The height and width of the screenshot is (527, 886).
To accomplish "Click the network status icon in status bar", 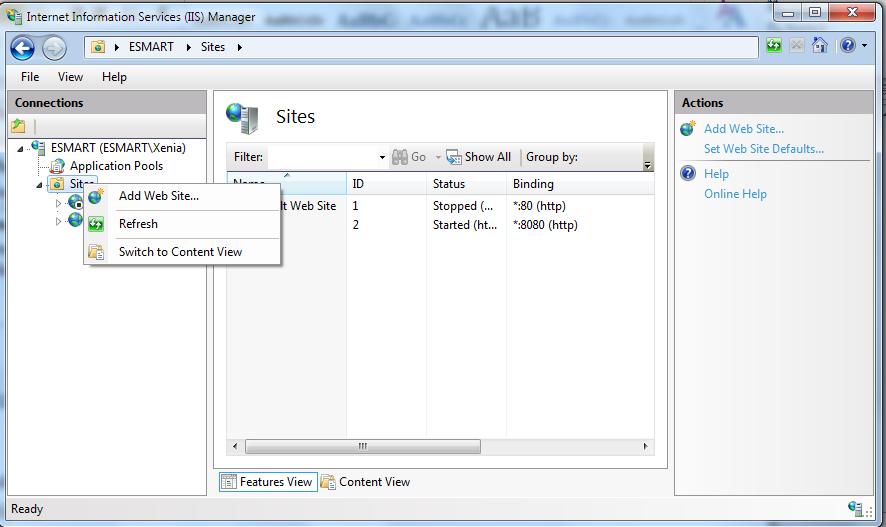I will pyautogui.click(x=855, y=508).
